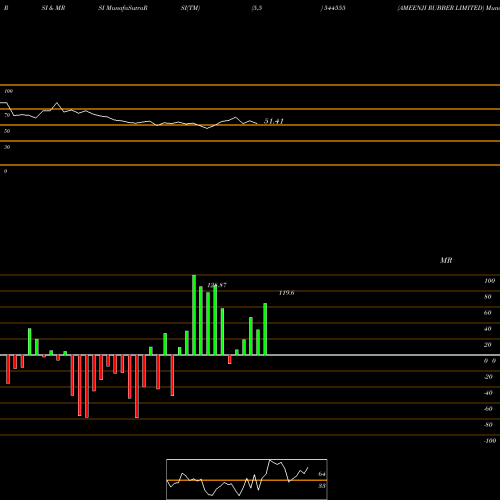Image resolution: width=500 pixels, height=500 pixels.
Task: Open the mini RSI preview chart at bottom
Action: (247, 479)
